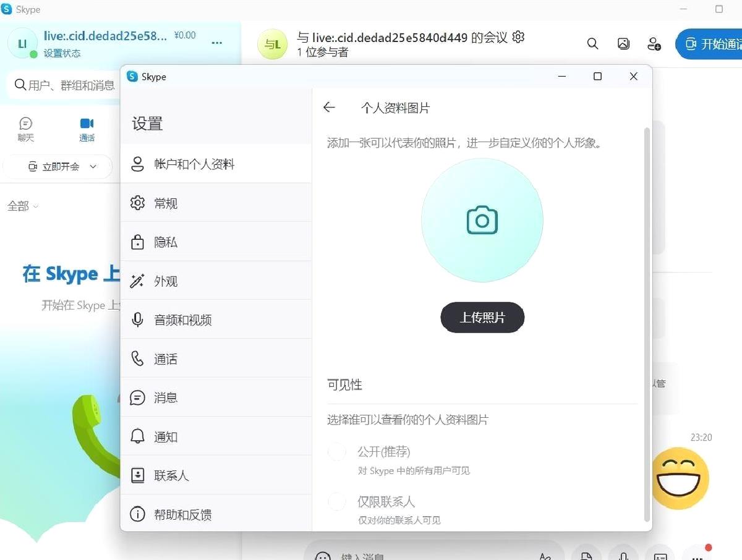Image resolution: width=742 pixels, height=560 pixels.
Task: Open 帮助和反馈 help and feedback
Action: (216, 514)
